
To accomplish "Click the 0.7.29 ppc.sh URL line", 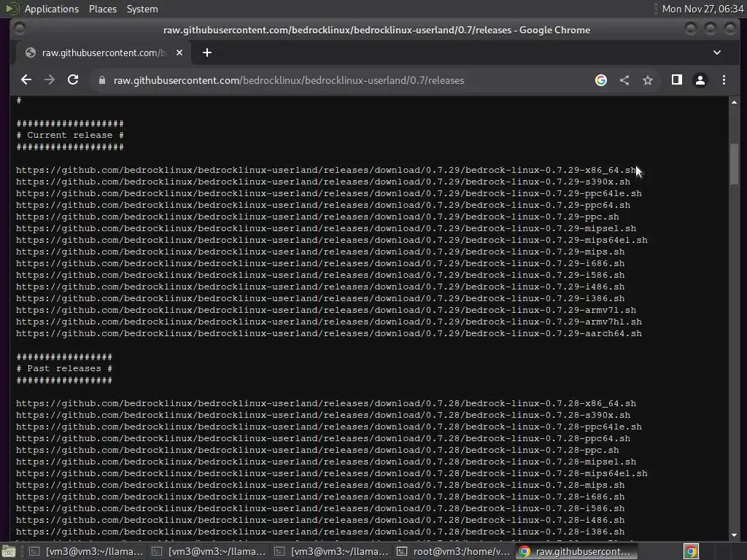I will [x=317, y=217].
